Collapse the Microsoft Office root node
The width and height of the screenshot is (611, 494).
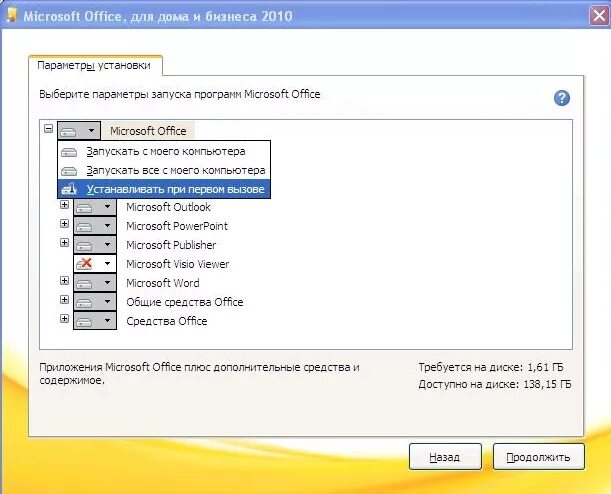point(48,129)
